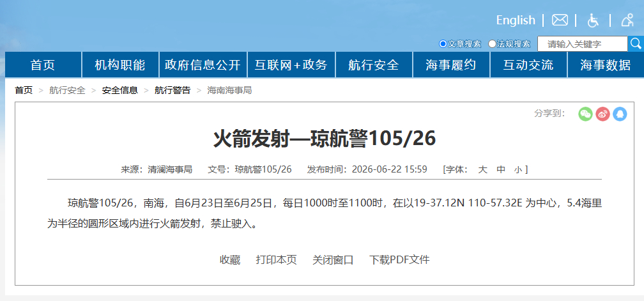
Task: Click the source text 来源：清澜海事局
Action: pyautogui.click(x=157, y=169)
